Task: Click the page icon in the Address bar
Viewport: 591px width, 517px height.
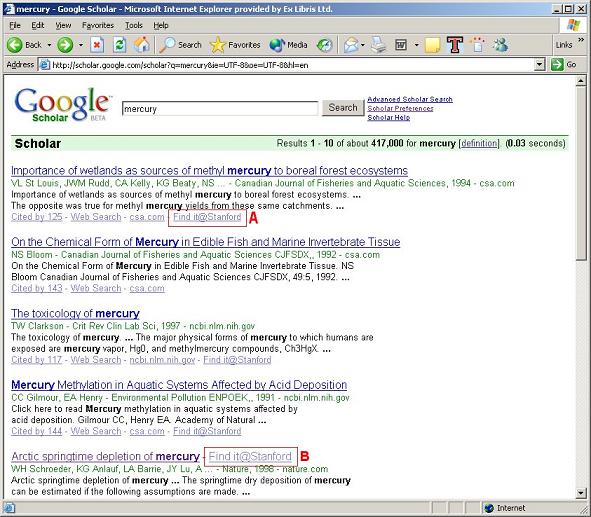Action: click(x=44, y=65)
